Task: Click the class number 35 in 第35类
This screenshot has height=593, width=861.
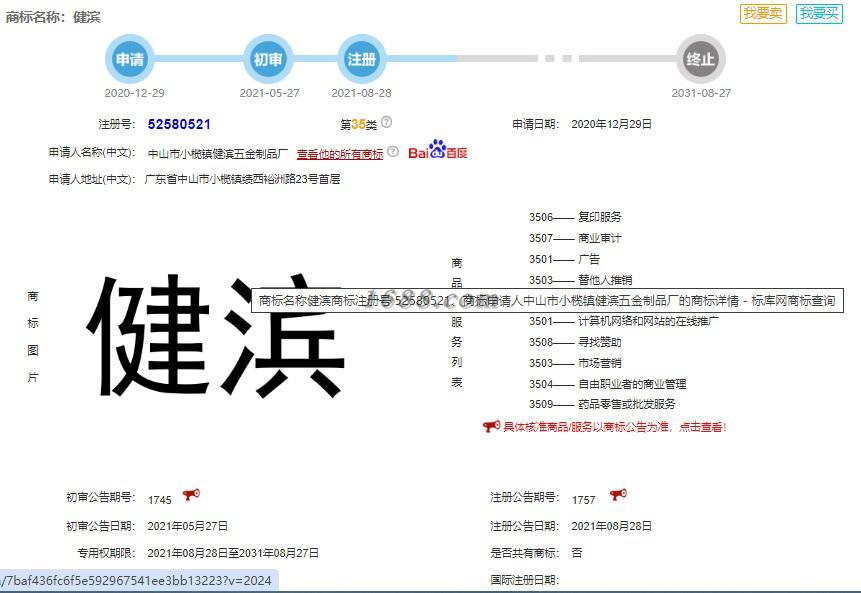Action: pyautogui.click(x=359, y=125)
